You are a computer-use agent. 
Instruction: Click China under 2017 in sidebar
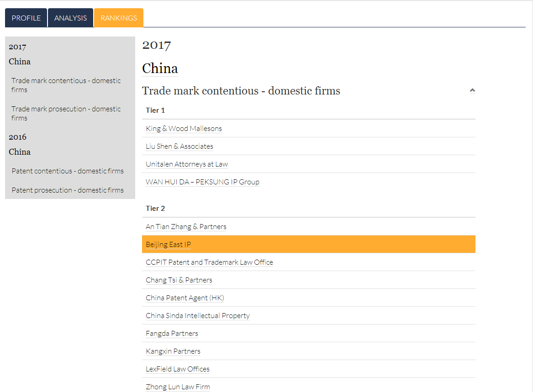pyautogui.click(x=19, y=62)
